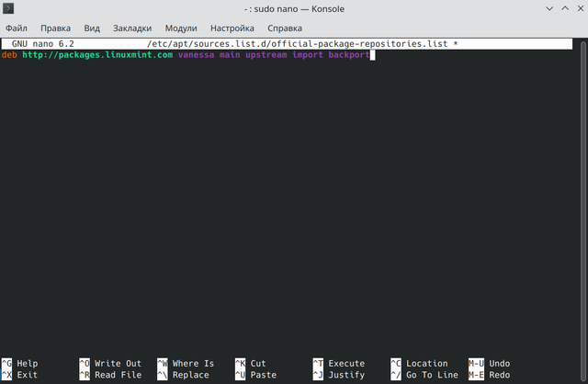588x384 pixels.
Task: Open the Правка menu
Action: [55, 28]
